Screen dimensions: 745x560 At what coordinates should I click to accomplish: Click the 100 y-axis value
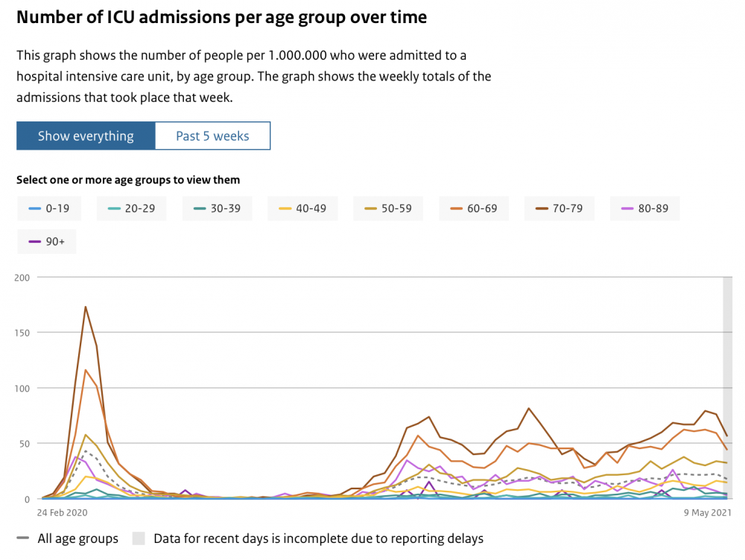pos(22,389)
